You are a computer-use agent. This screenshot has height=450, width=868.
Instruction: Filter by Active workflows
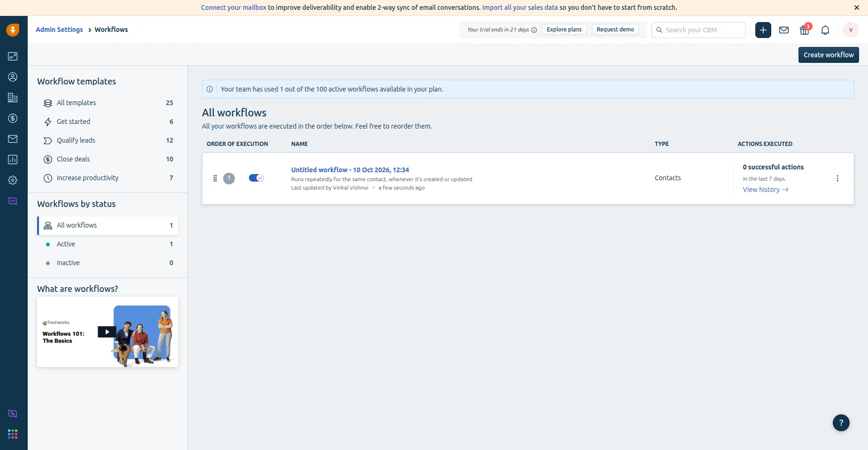tap(108, 244)
